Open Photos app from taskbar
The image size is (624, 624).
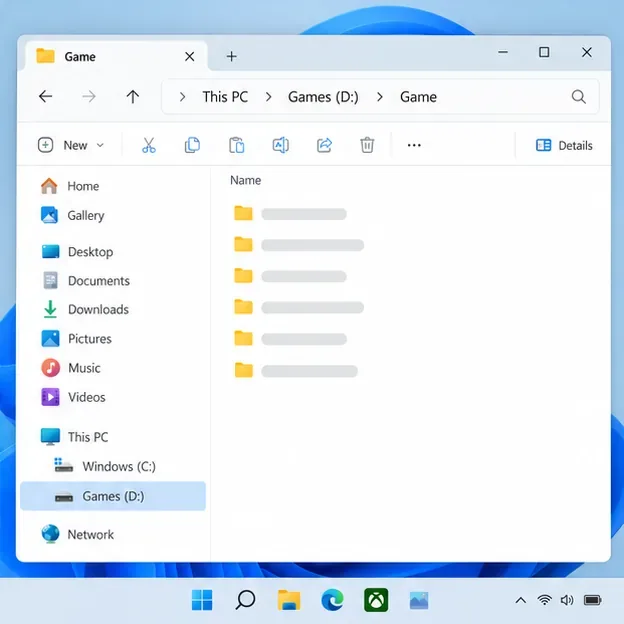coord(419,600)
